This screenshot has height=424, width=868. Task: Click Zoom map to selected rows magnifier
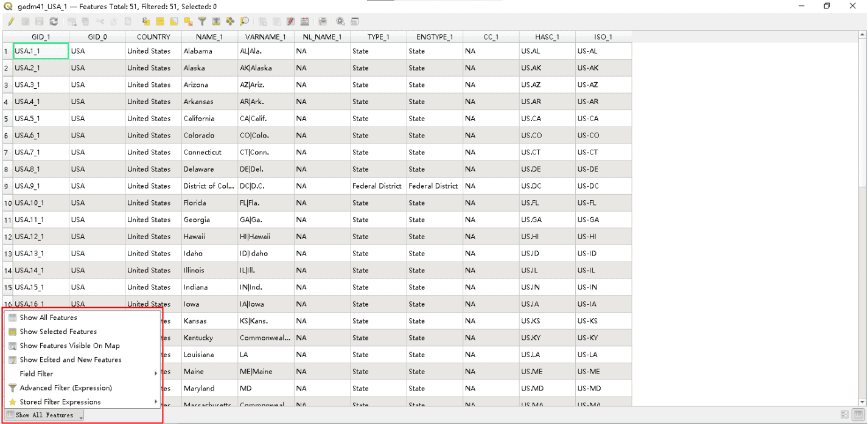coord(244,21)
